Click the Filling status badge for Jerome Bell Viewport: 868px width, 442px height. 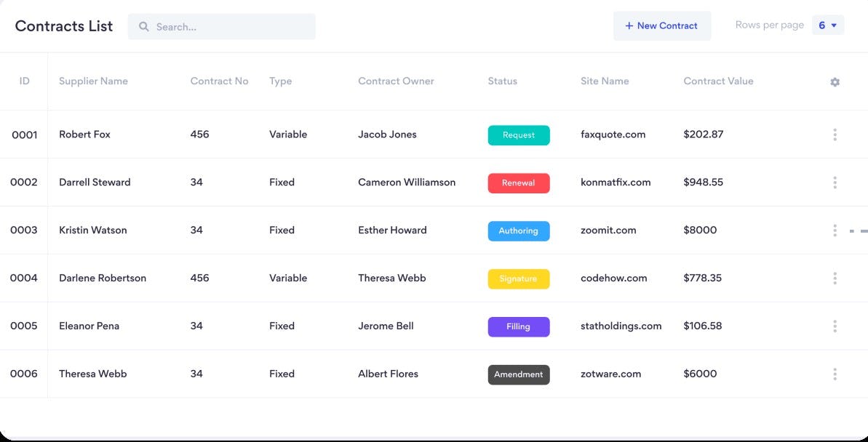[519, 326]
